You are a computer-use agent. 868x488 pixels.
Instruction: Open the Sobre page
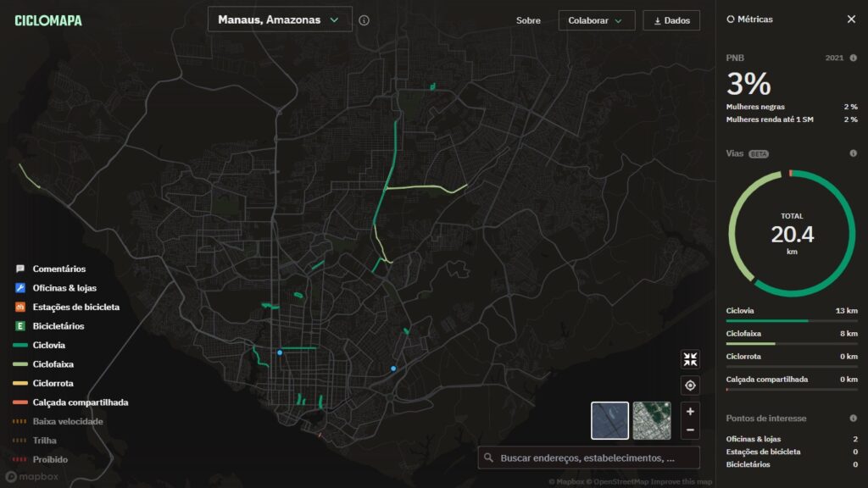[x=528, y=20]
